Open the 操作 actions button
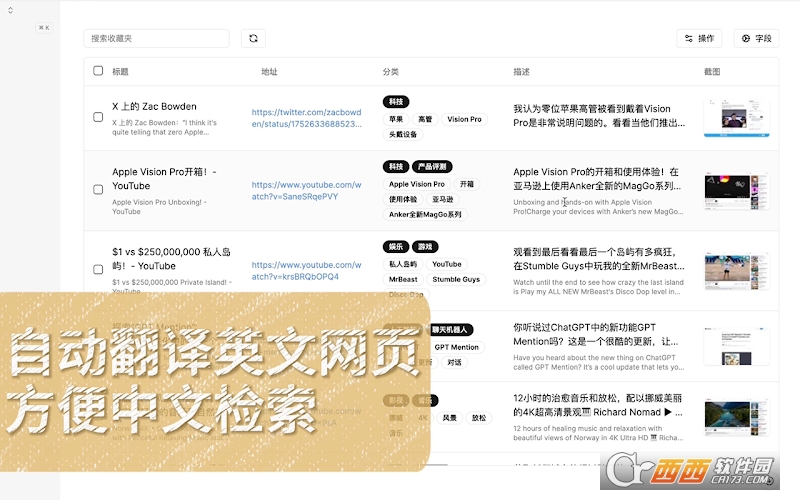This screenshot has height=500, width=800. click(699, 38)
